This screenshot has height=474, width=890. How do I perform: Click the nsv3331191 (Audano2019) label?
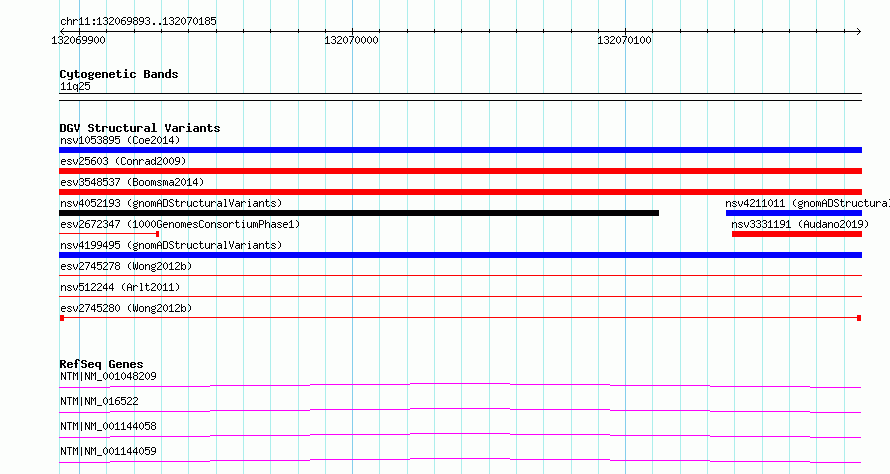800,224
